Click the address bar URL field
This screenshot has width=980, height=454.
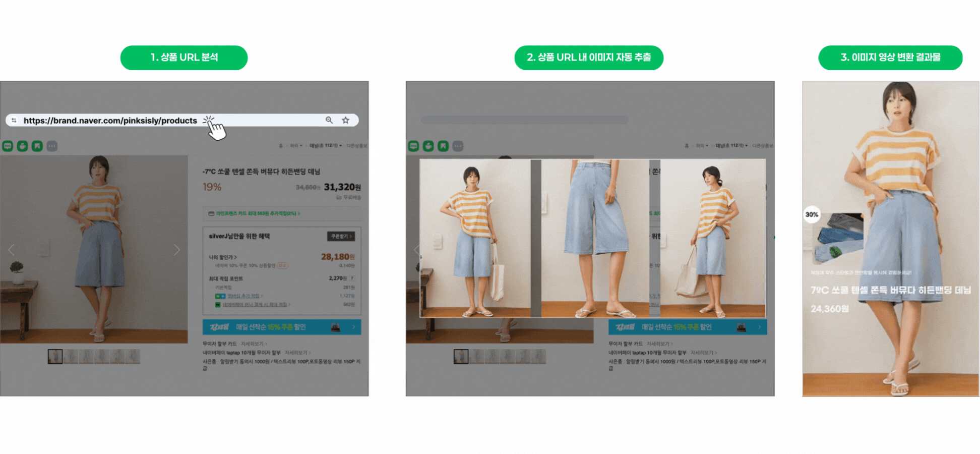110,121
